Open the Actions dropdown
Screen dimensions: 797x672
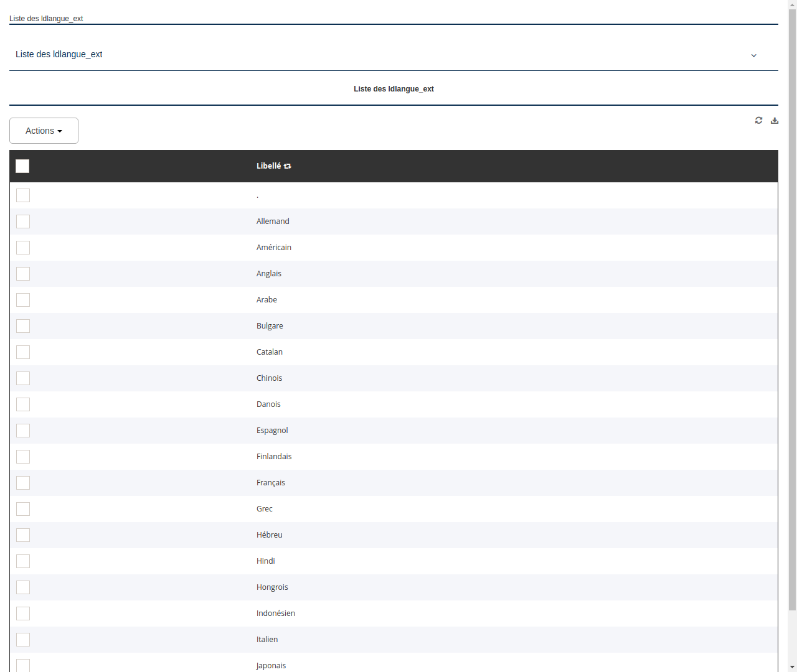tap(43, 131)
